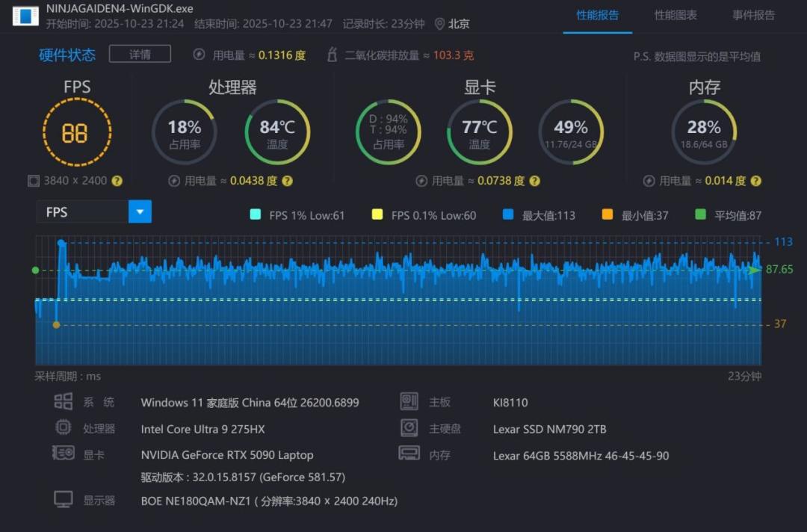Click the CO2 emission bottle icon

[333, 55]
